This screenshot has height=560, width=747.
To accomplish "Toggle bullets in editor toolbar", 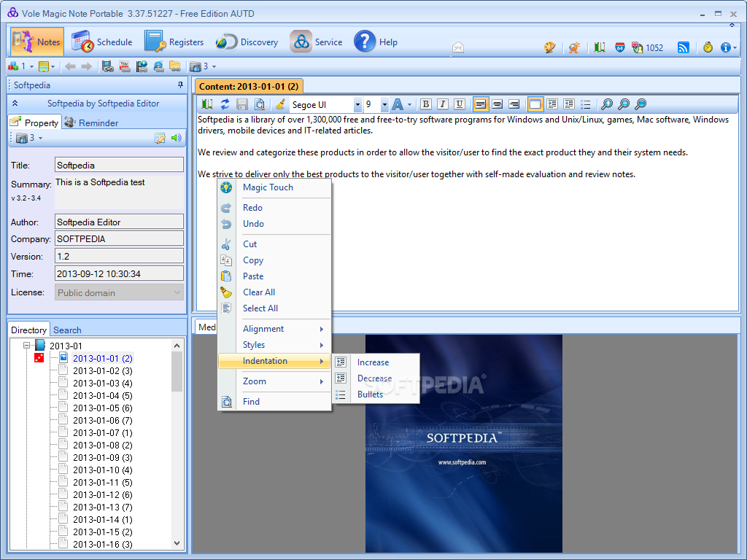I will click(586, 104).
